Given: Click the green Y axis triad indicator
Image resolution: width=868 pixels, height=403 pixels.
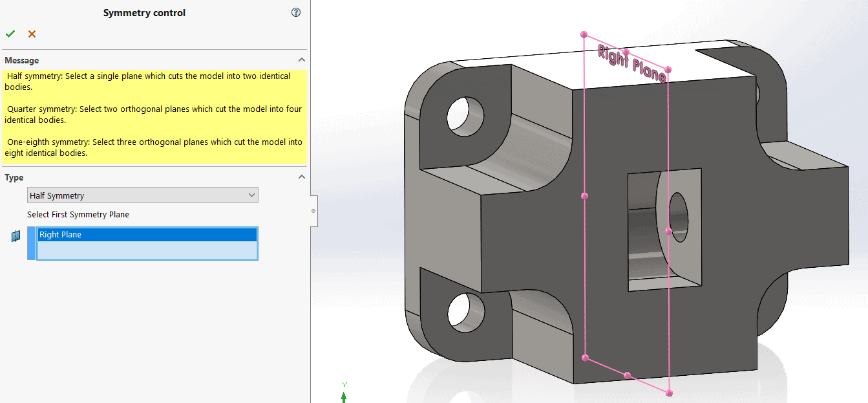Looking at the screenshot, I should click(344, 393).
